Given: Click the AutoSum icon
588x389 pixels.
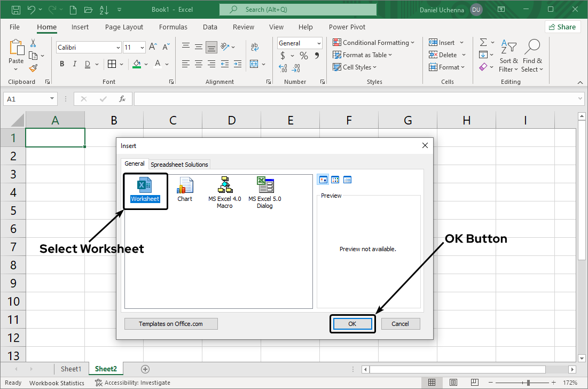Looking at the screenshot, I should [483, 42].
